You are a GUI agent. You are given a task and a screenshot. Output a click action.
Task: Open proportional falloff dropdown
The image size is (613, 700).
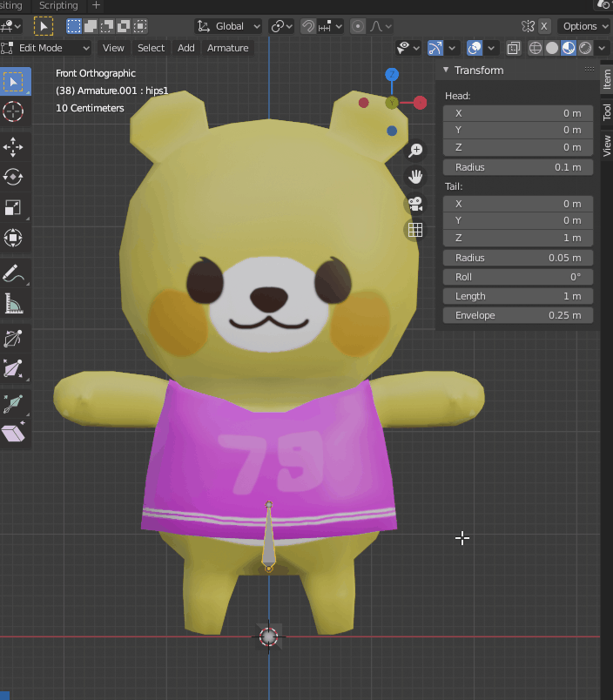(x=381, y=26)
